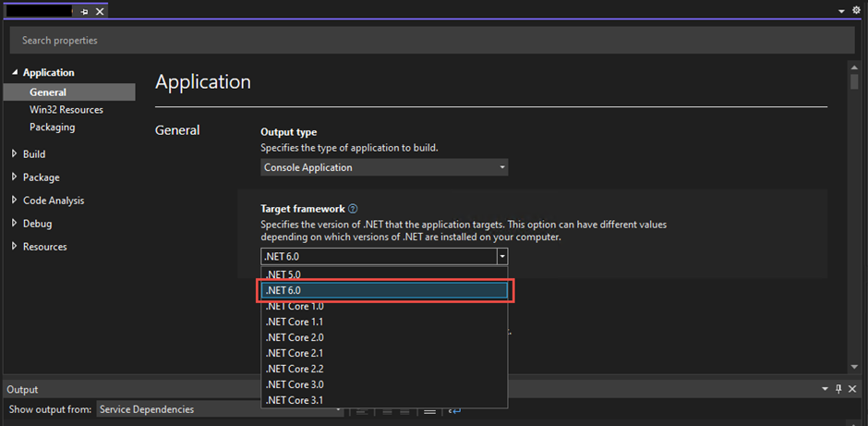Toggle word wrap in Output panel

[454, 409]
